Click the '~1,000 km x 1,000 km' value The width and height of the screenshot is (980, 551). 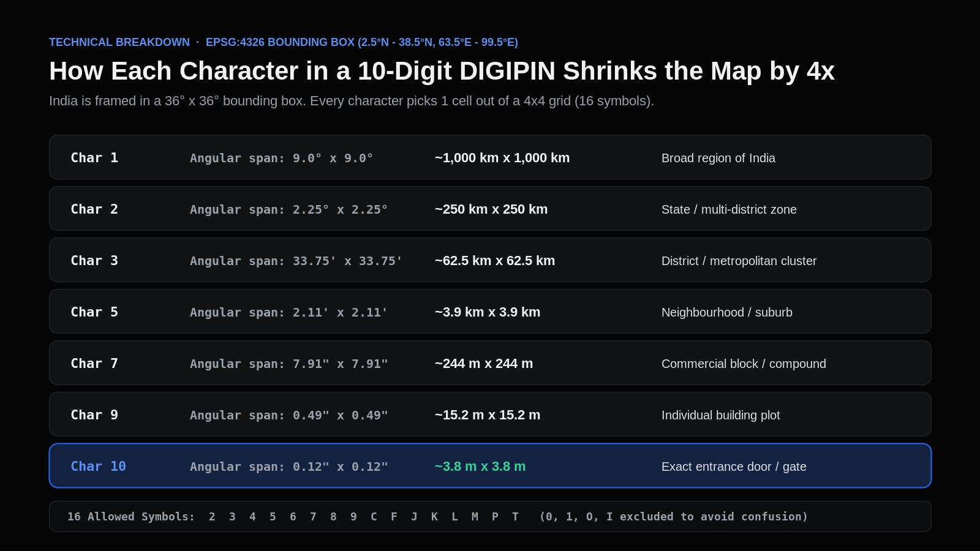[502, 158]
